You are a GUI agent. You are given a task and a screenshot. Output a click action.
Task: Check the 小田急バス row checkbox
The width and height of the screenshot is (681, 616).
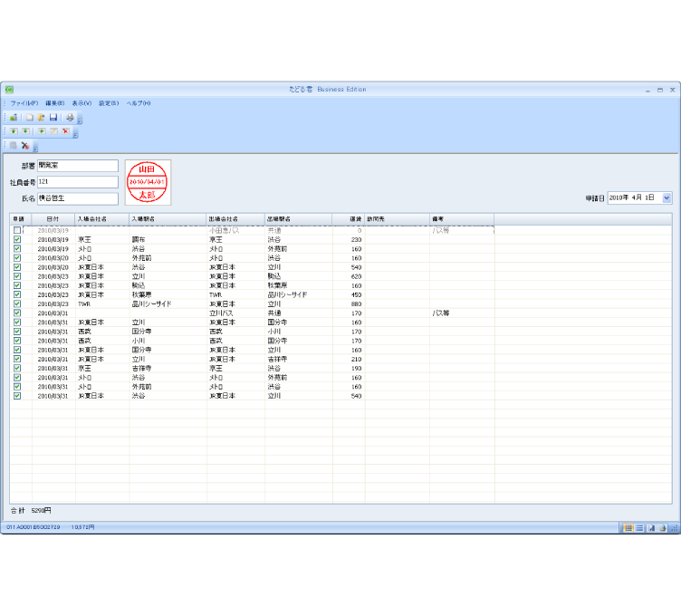(x=17, y=230)
